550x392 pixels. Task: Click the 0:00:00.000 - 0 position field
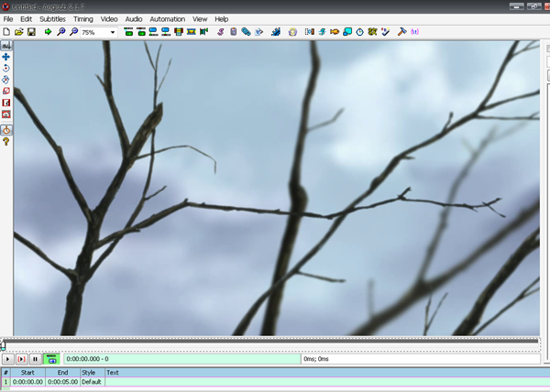(182, 359)
